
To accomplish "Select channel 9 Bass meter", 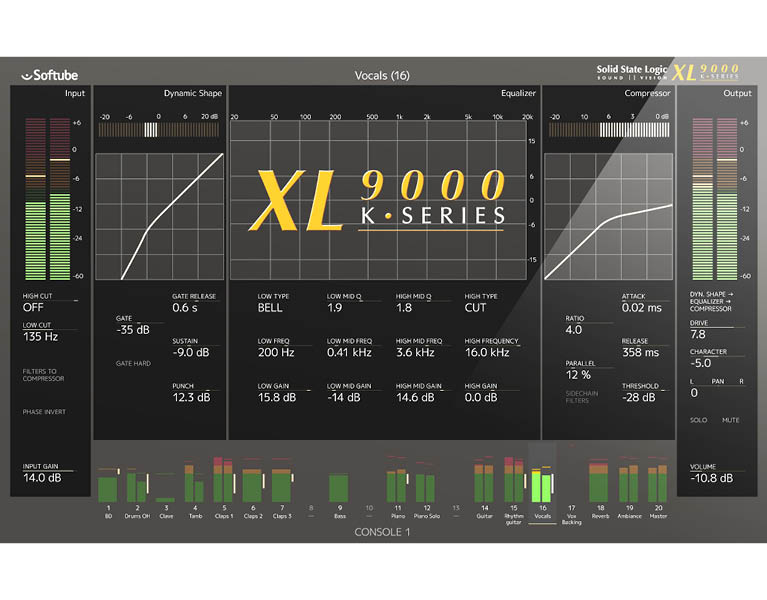I will coord(339,488).
